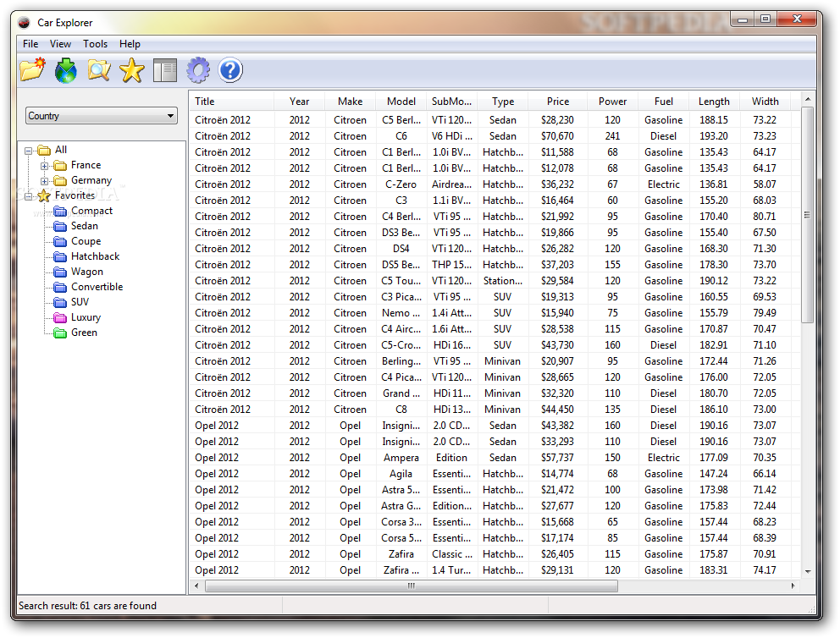Select the Compact favorites folder
This screenshot has width=840, height=638.
(91, 211)
